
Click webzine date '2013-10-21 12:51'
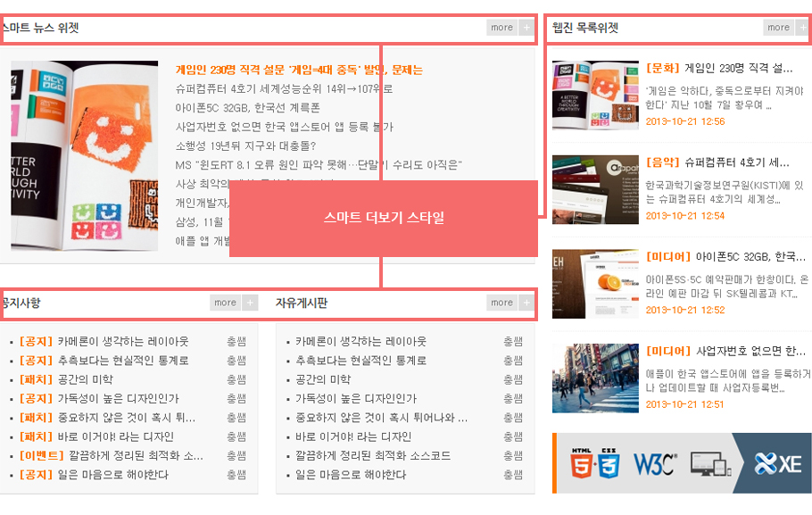684,404
